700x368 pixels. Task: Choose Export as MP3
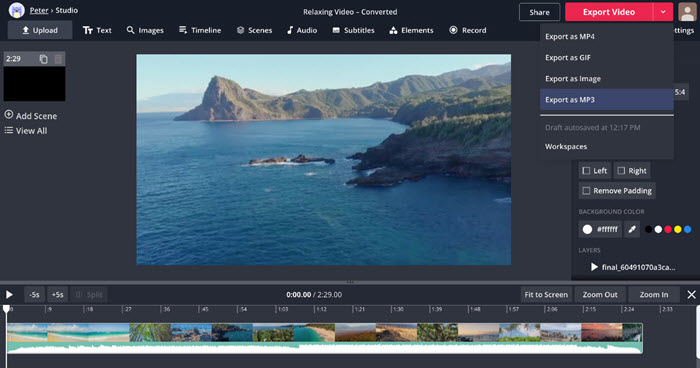tap(606, 100)
